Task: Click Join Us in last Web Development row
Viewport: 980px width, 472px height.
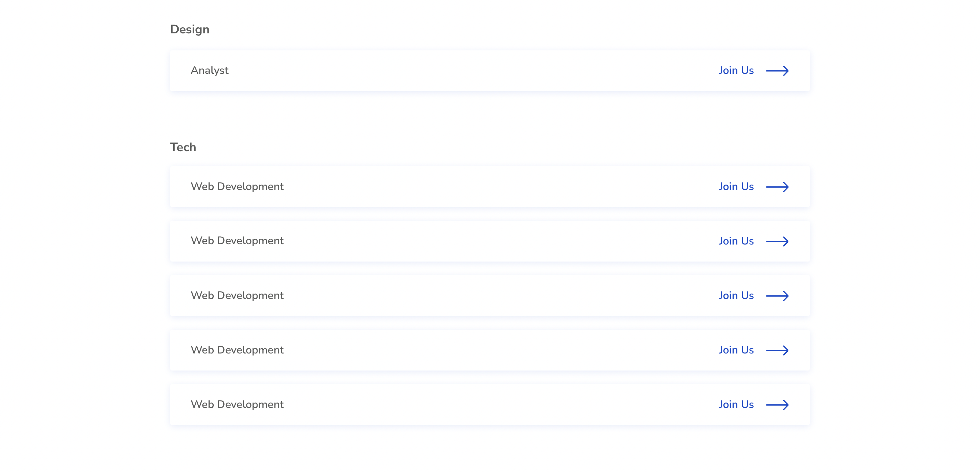Action: pos(736,404)
